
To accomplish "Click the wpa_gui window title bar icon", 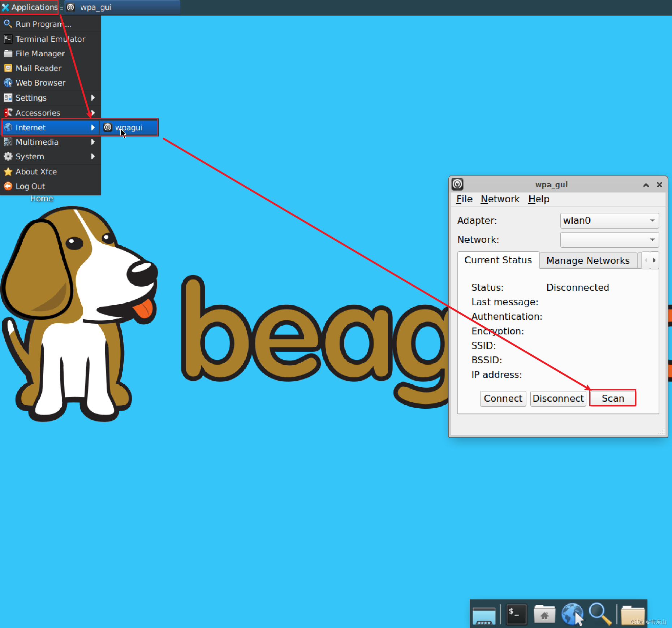I will tap(457, 184).
